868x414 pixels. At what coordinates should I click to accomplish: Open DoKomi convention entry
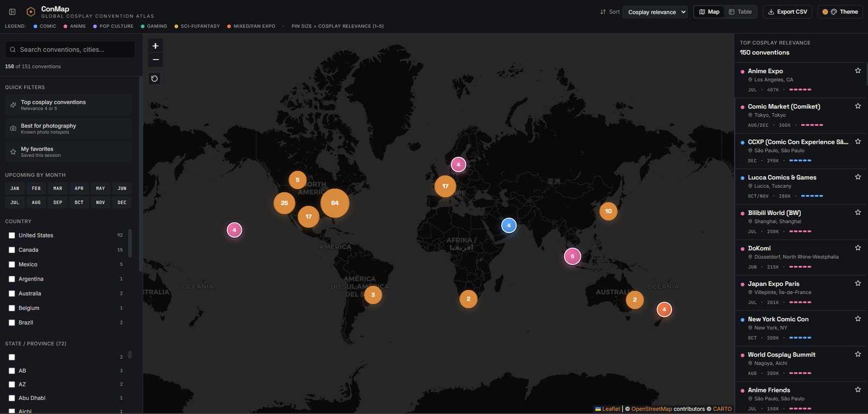tap(801, 257)
